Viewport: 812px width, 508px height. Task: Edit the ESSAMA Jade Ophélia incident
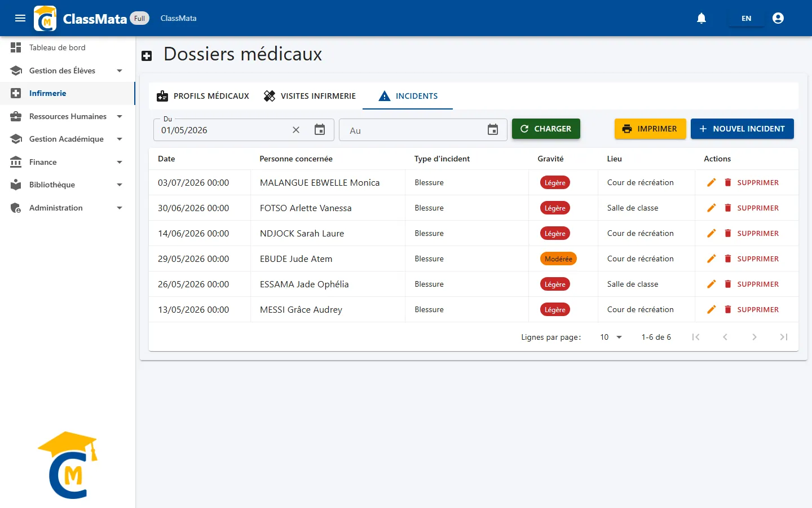click(712, 284)
